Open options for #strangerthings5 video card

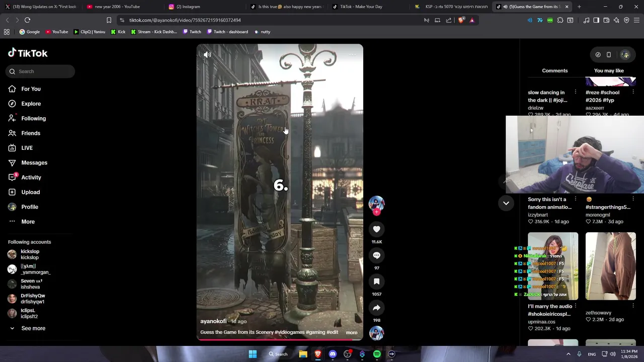pyautogui.click(x=633, y=200)
